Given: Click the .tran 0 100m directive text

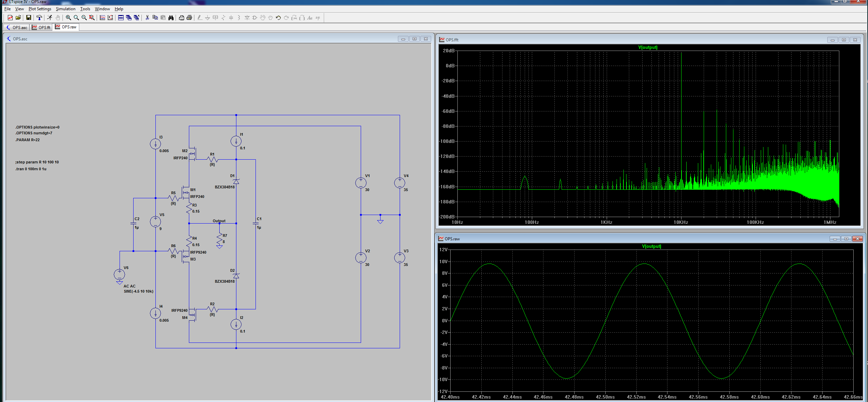Looking at the screenshot, I should [31, 169].
